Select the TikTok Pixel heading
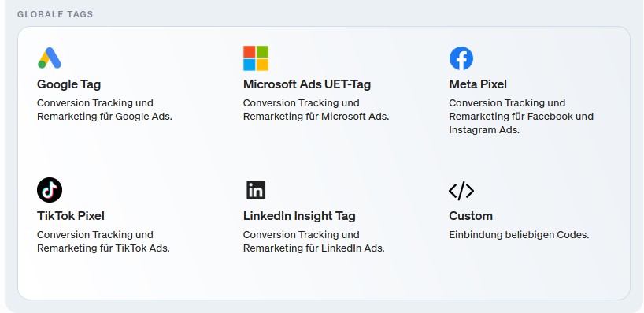The width and height of the screenshot is (644, 313). click(71, 216)
